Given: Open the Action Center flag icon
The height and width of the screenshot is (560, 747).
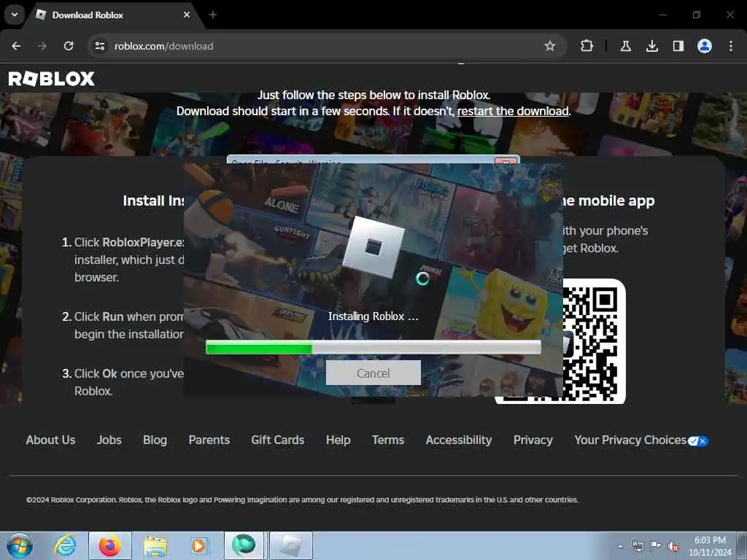Looking at the screenshot, I should point(656,546).
